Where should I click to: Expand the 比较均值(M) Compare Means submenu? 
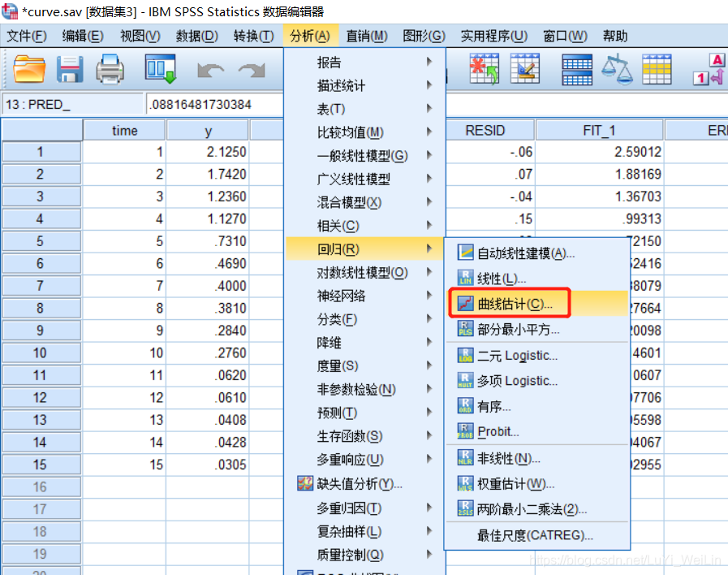click(365, 132)
